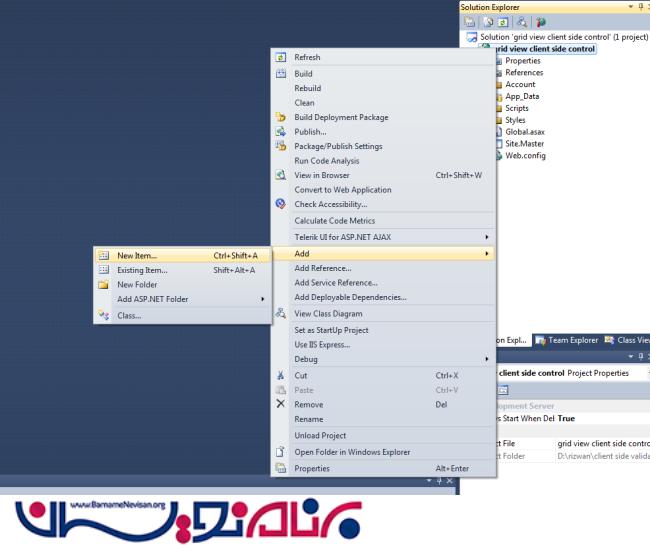
Task: Click the Project Folder path value
Action: (603, 456)
